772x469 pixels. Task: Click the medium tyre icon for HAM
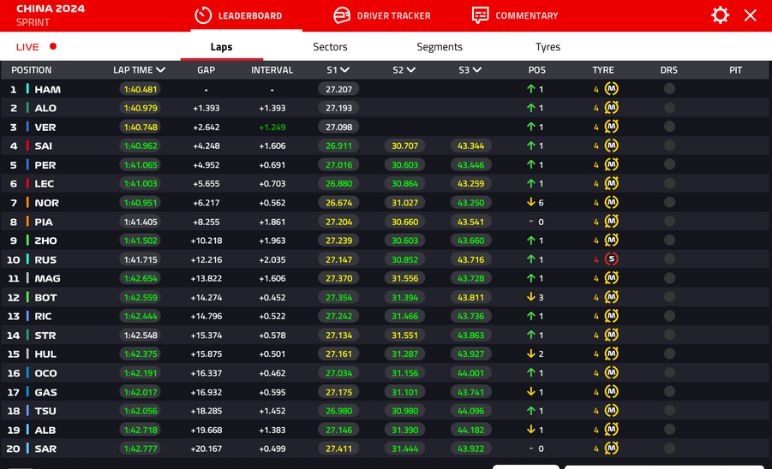[611, 89]
